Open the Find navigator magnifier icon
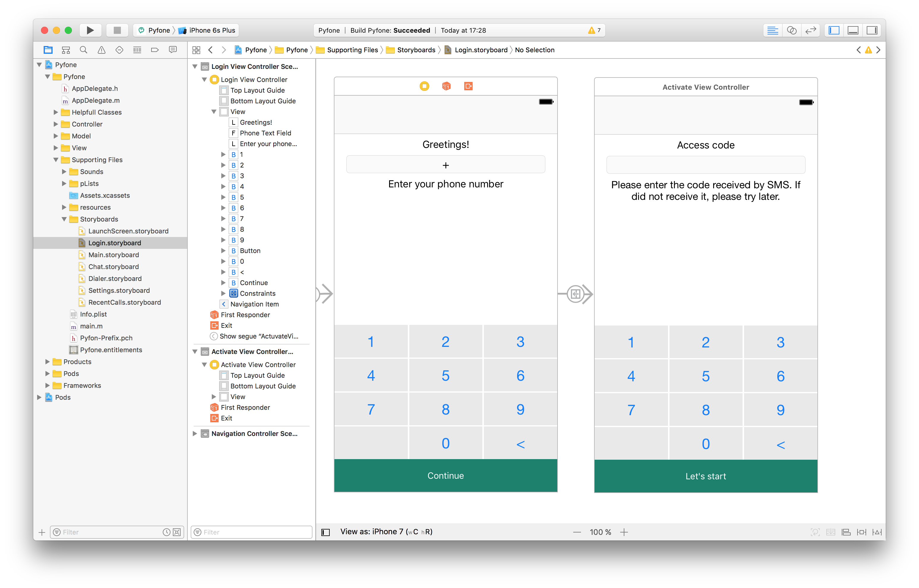The height and width of the screenshot is (588, 919). (84, 50)
